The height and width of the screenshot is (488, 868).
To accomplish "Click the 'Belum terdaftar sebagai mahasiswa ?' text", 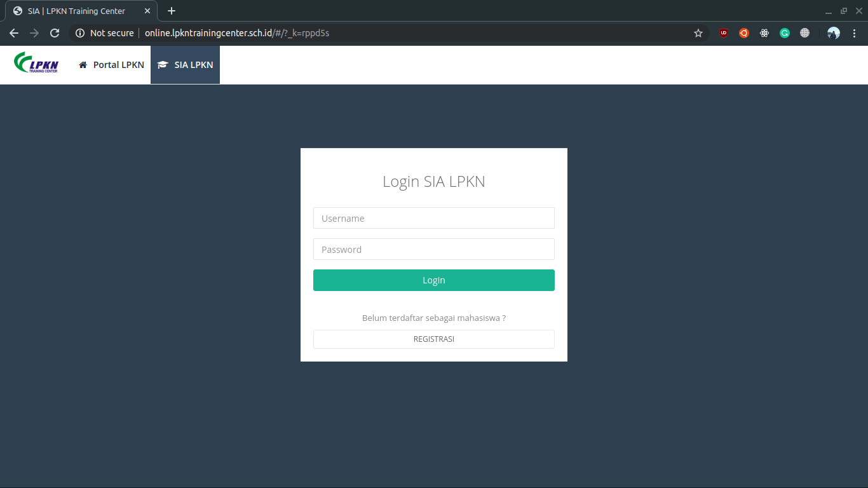I will point(434,318).
